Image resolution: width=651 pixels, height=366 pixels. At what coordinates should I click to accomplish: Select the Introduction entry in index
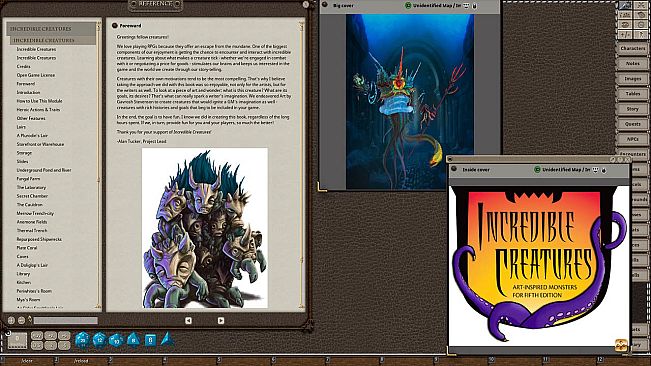point(28,92)
